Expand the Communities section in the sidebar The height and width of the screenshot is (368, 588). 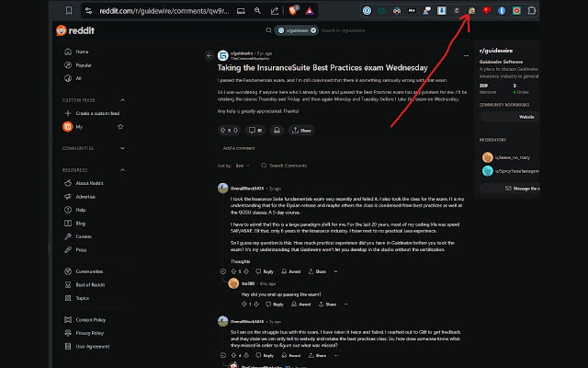pos(122,148)
